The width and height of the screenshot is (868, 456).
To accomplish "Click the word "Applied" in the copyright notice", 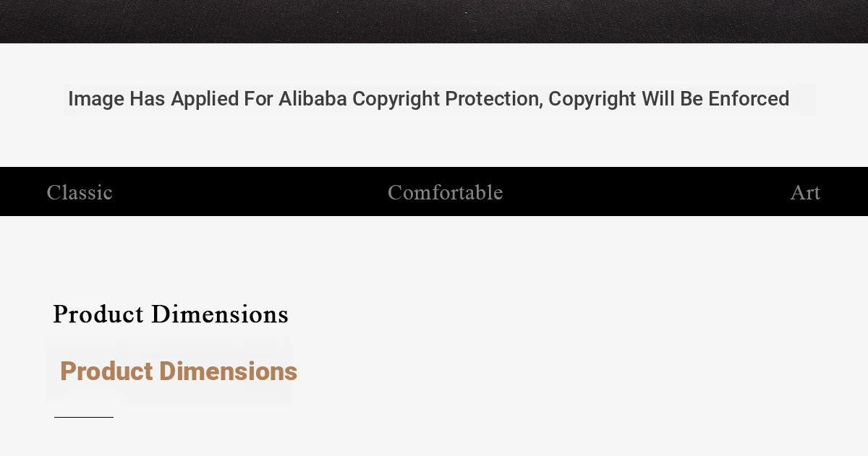I will 205,99.
